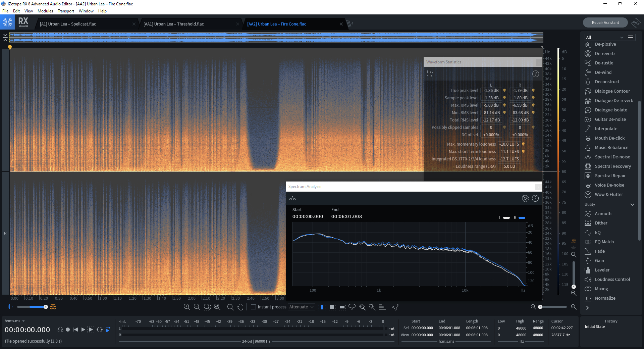Toggle loop playback
644x349 pixels.
pyautogui.click(x=100, y=330)
